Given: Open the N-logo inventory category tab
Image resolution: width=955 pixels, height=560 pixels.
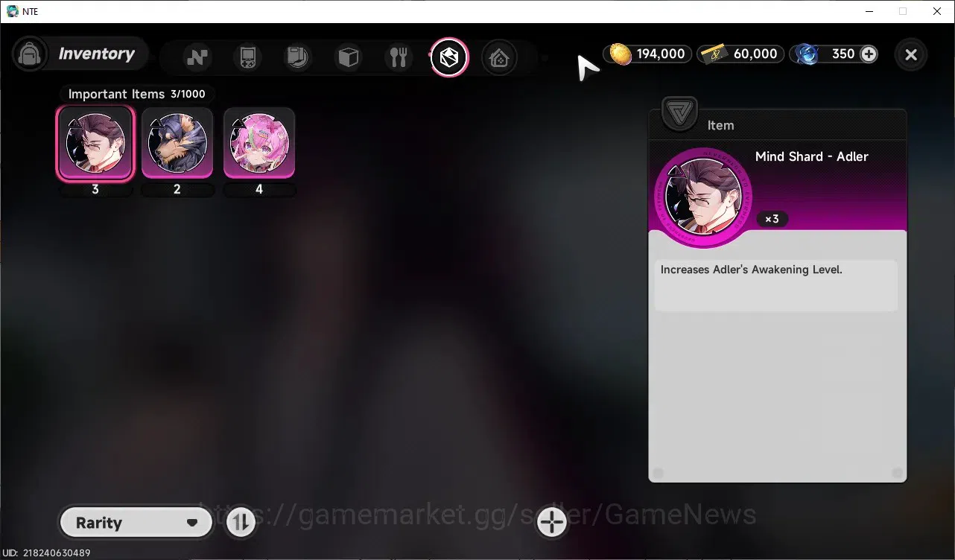Looking at the screenshot, I should click(197, 57).
